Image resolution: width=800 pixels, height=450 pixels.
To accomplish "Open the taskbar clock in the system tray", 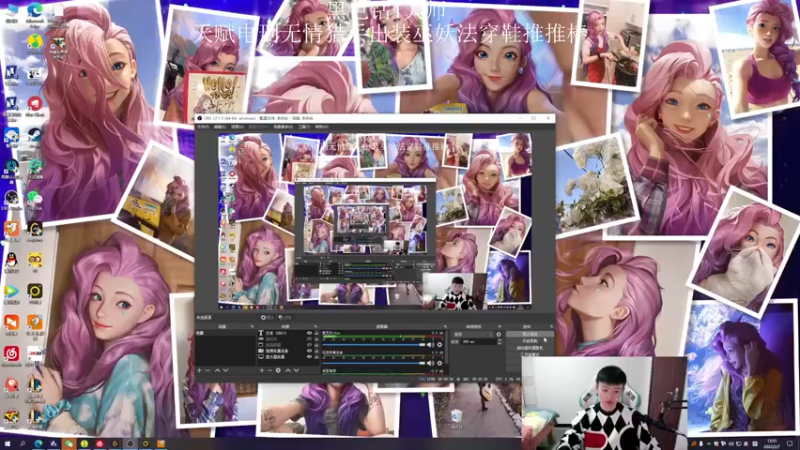I will pos(772,443).
